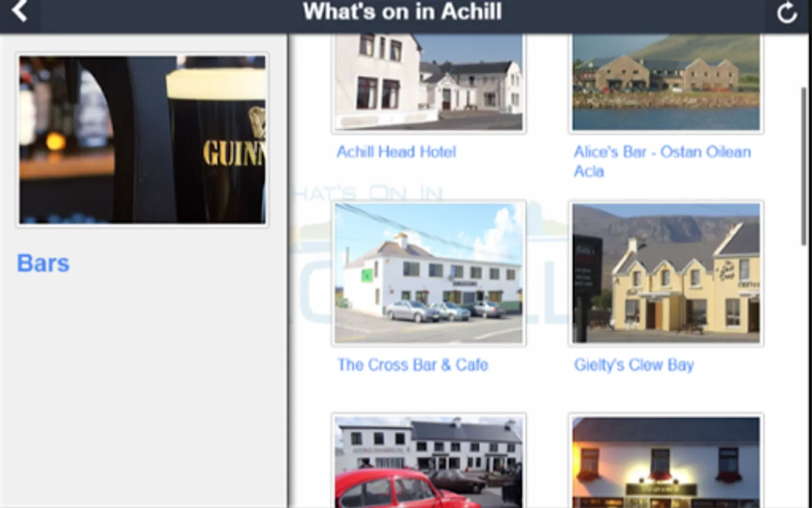Tap the What's on in Achill title
This screenshot has width=812, height=508.
coord(402,12)
